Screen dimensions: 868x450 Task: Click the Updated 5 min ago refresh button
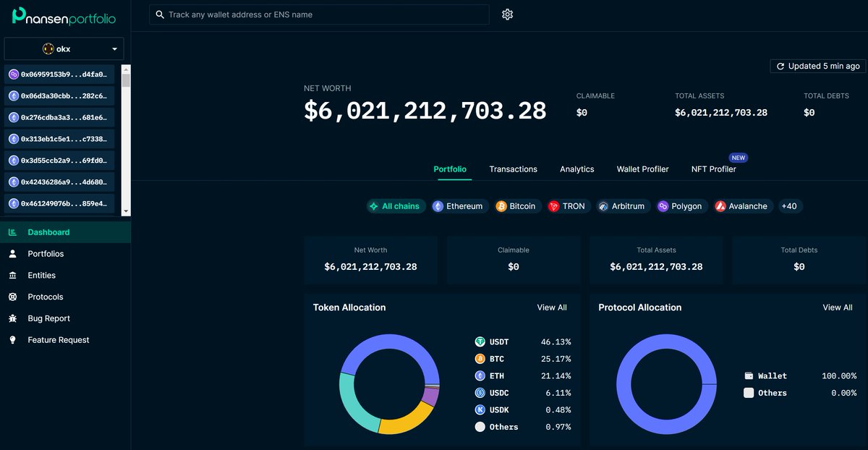817,66
